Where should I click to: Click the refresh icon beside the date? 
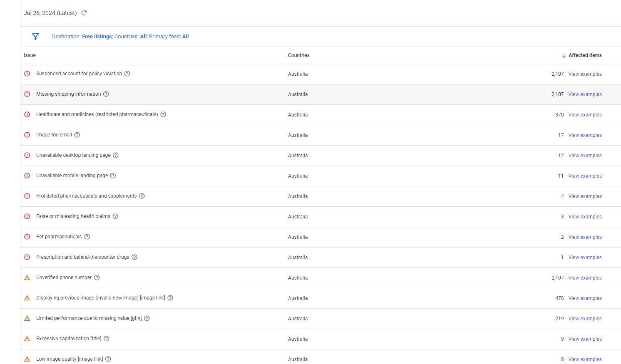coord(84,13)
